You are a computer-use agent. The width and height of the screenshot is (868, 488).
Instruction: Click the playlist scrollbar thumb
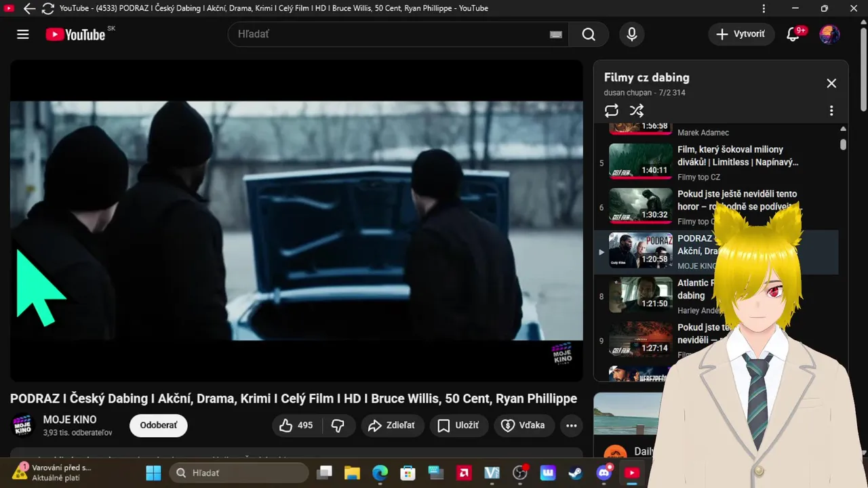[843, 144]
